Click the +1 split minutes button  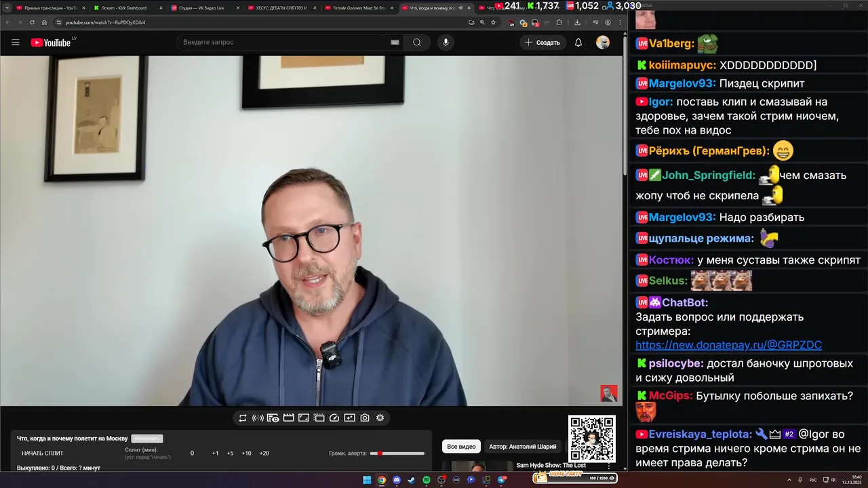pos(215,453)
